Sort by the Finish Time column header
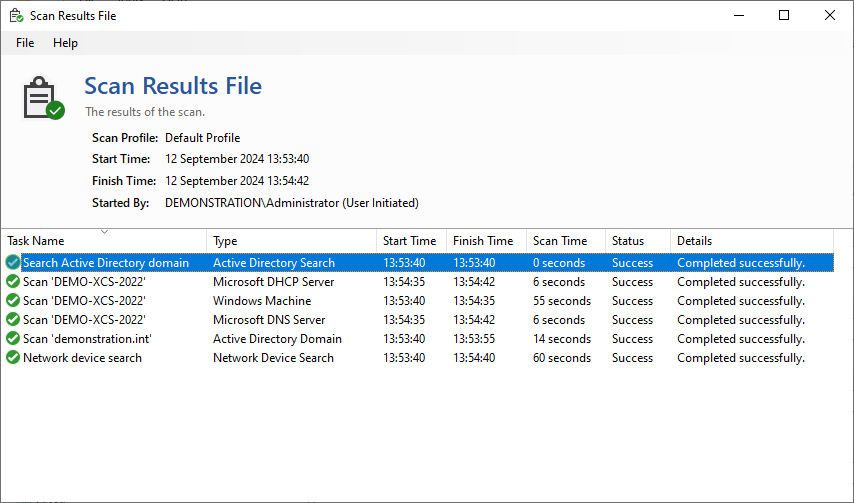The width and height of the screenshot is (854, 503). 486,241
